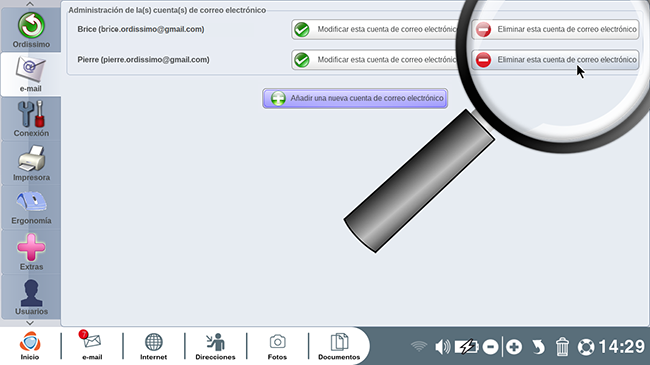Open the help lifebuoy icon
The width and height of the screenshot is (650, 365).
coord(586,347)
